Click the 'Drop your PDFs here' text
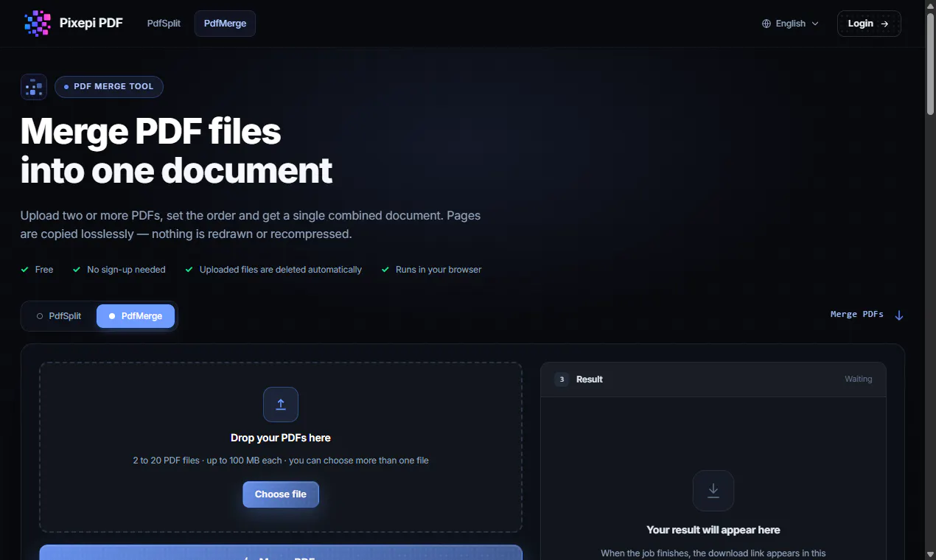The image size is (936, 560). [x=281, y=438]
